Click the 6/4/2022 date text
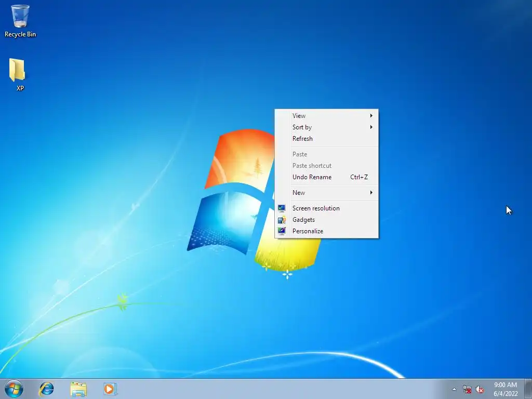This screenshot has height=399, width=532. [x=506, y=394]
